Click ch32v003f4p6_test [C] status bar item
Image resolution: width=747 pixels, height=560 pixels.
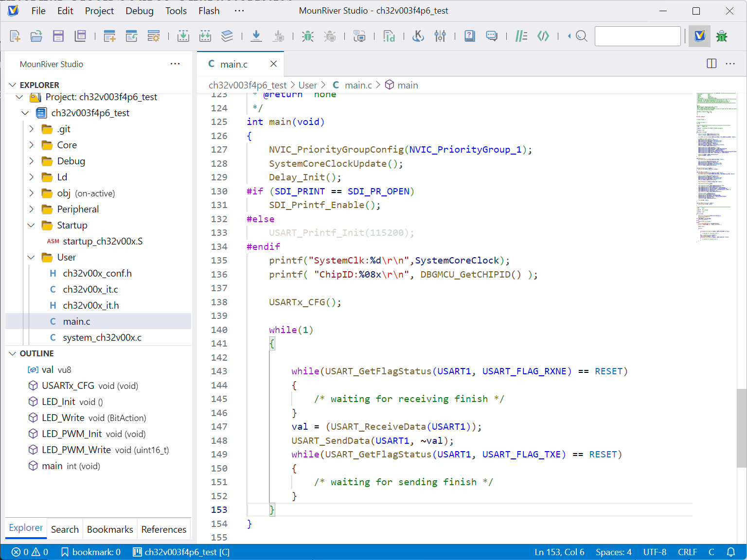(181, 552)
